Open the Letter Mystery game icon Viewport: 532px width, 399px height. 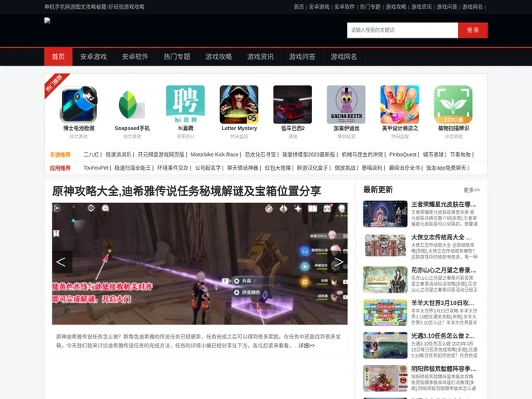click(239, 104)
